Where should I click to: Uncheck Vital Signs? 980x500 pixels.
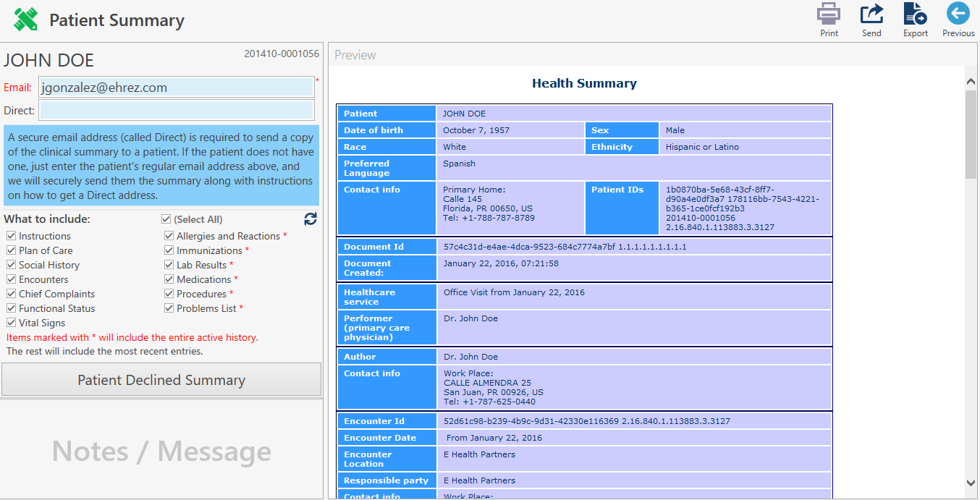(x=12, y=323)
